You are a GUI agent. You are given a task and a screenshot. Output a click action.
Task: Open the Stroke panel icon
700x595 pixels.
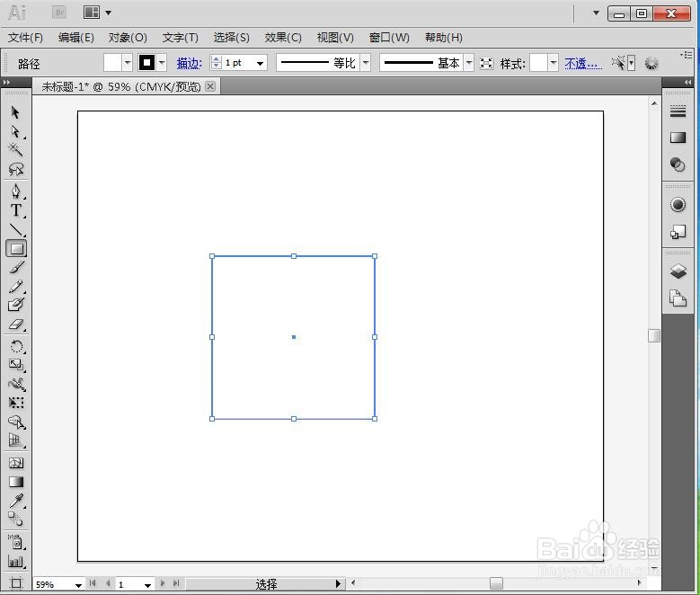point(678,111)
